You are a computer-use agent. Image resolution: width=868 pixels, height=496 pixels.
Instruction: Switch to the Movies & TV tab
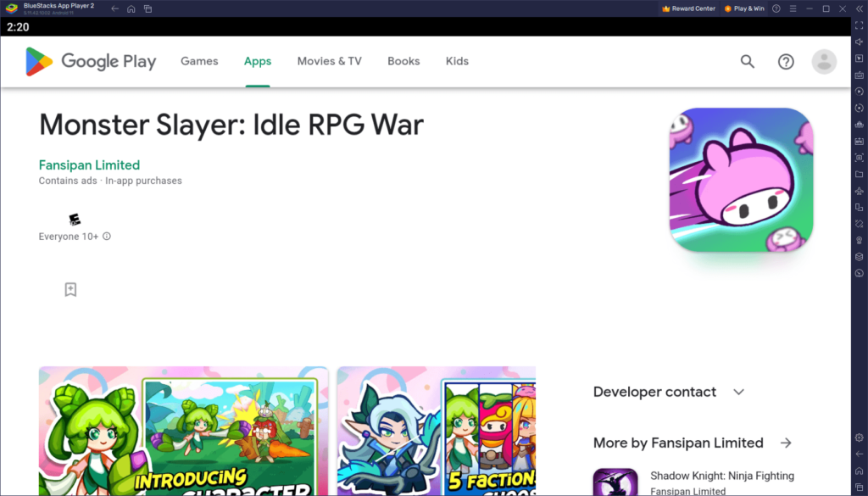coord(329,61)
